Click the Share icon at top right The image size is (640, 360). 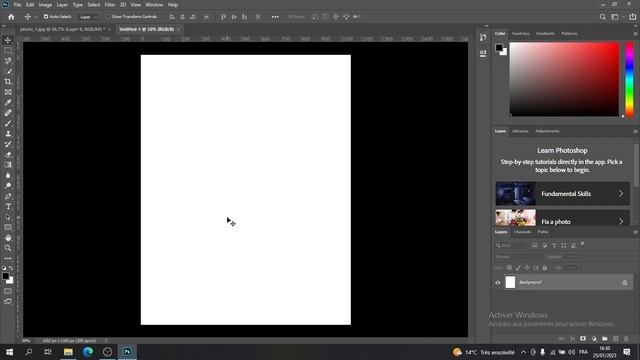click(x=633, y=17)
